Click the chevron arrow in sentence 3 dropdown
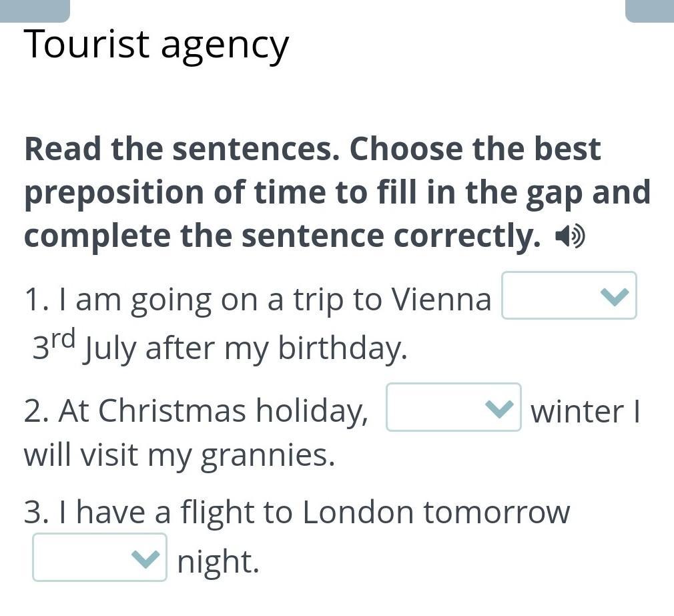The image size is (674, 616). pos(145,558)
